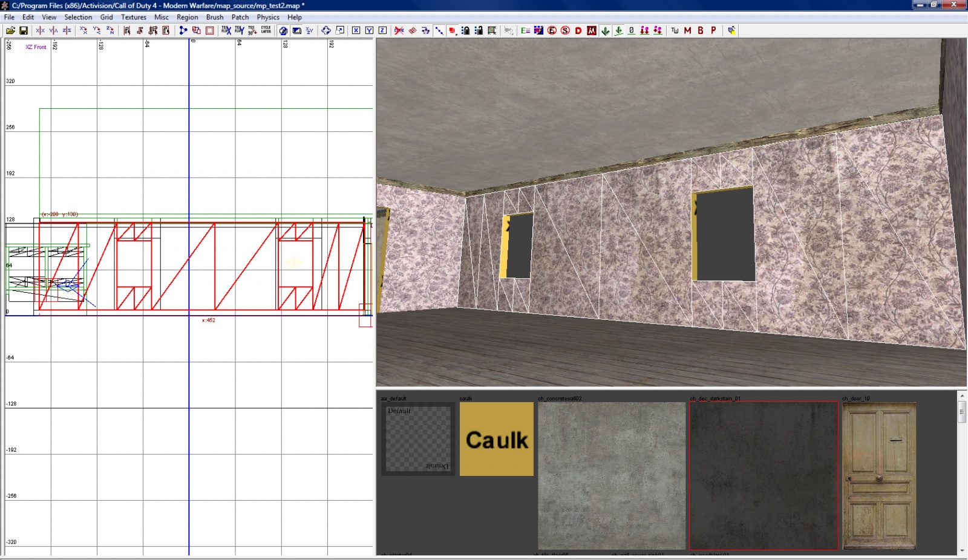This screenshot has width=968, height=560.
Task: Open an existing map file
Action: pyautogui.click(x=10, y=30)
